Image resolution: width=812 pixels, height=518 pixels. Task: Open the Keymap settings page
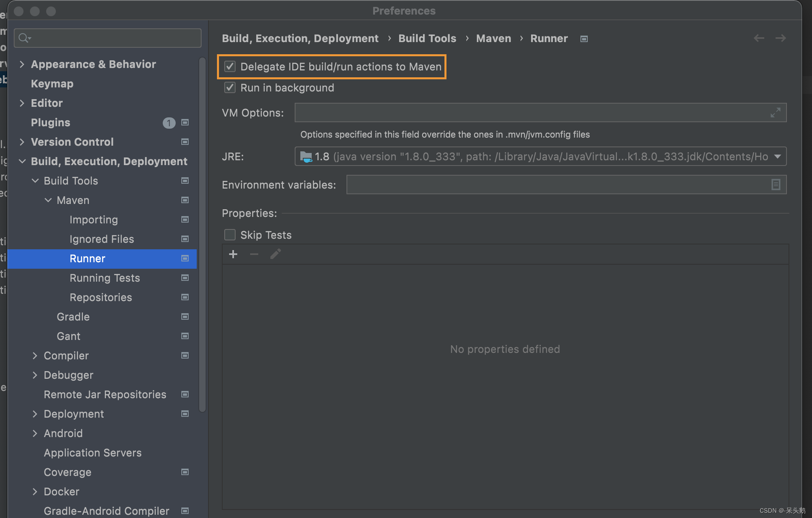pyautogui.click(x=52, y=84)
